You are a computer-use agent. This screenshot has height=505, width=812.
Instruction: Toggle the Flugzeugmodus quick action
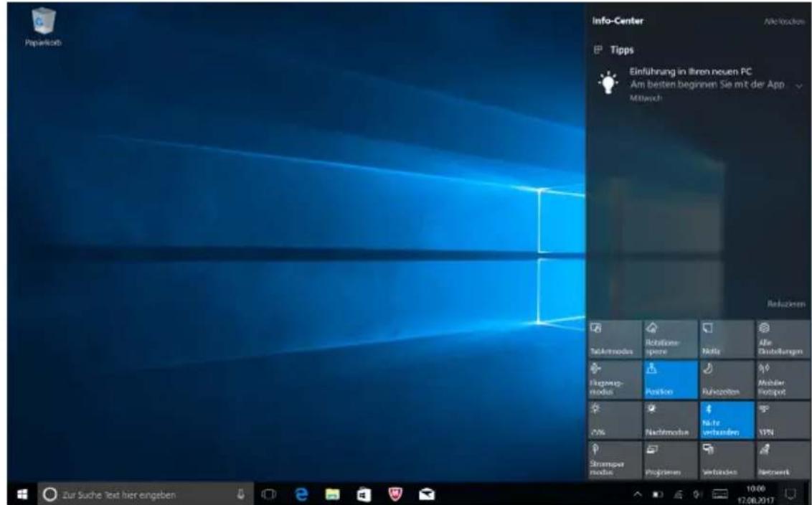click(x=615, y=379)
